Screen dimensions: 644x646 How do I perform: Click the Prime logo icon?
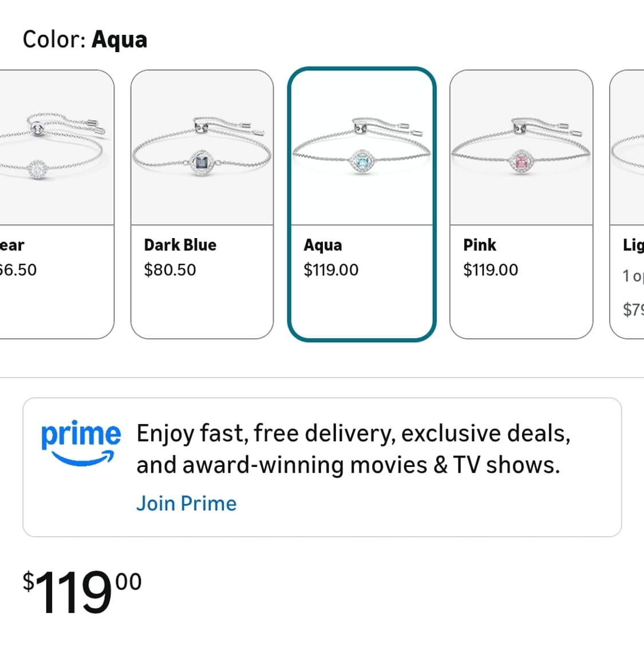coord(81,443)
